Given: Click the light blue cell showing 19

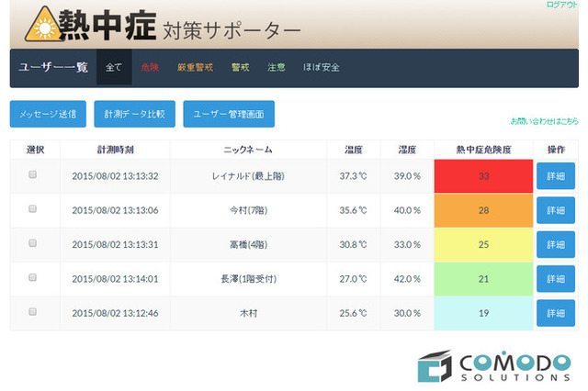Looking at the screenshot, I should tap(484, 313).
